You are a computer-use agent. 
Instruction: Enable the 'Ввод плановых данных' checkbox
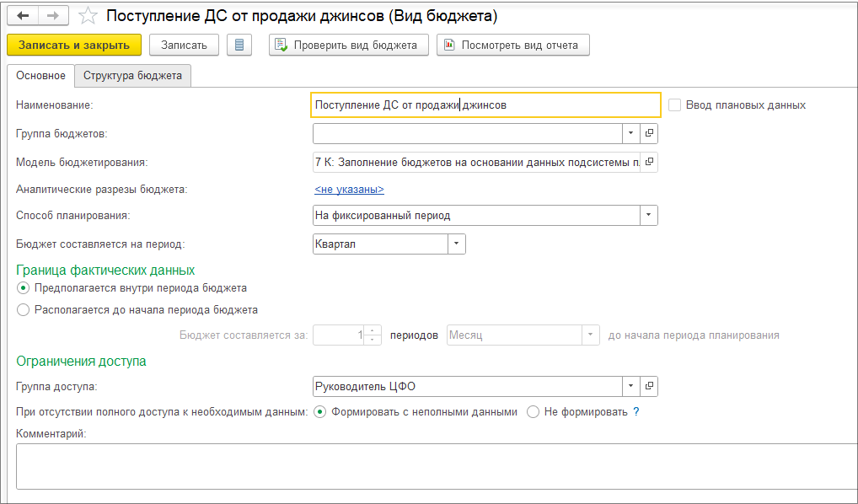coord(674,105)
